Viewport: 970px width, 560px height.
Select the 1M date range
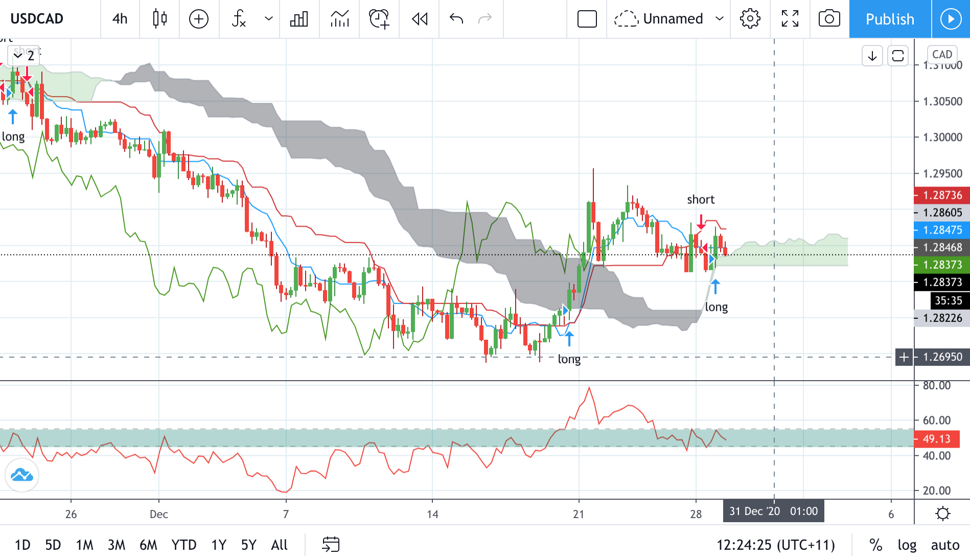tap(84, 545)
